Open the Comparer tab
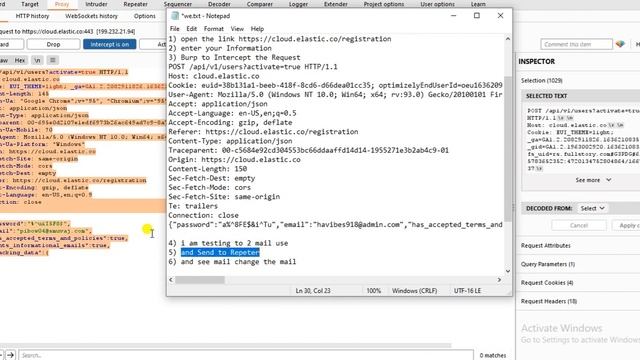The width and height of the screenshot is (640, 360). pyautogui.click(x=260, y=4)
